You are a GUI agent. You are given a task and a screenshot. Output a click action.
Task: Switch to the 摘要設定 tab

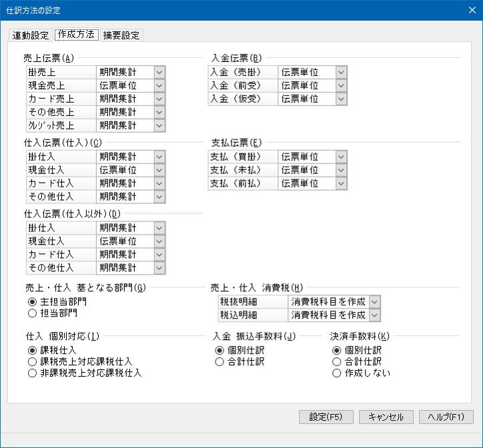[122, 35]
